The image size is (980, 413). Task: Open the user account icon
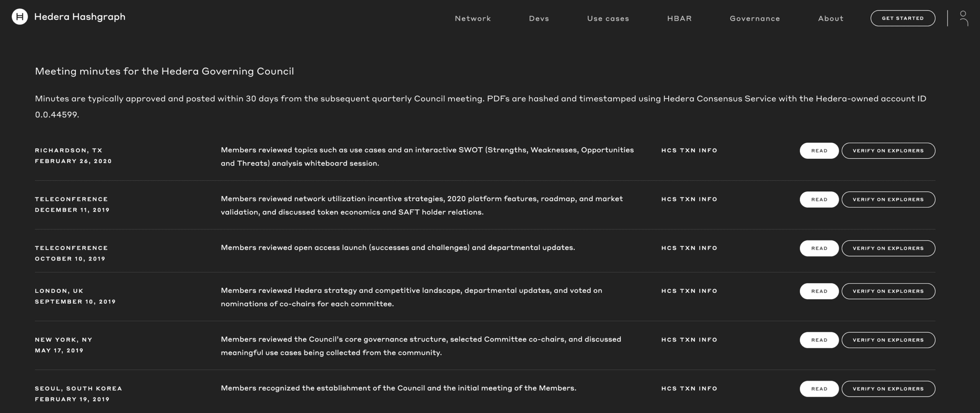pyautogui.click(x=964, y=17)
